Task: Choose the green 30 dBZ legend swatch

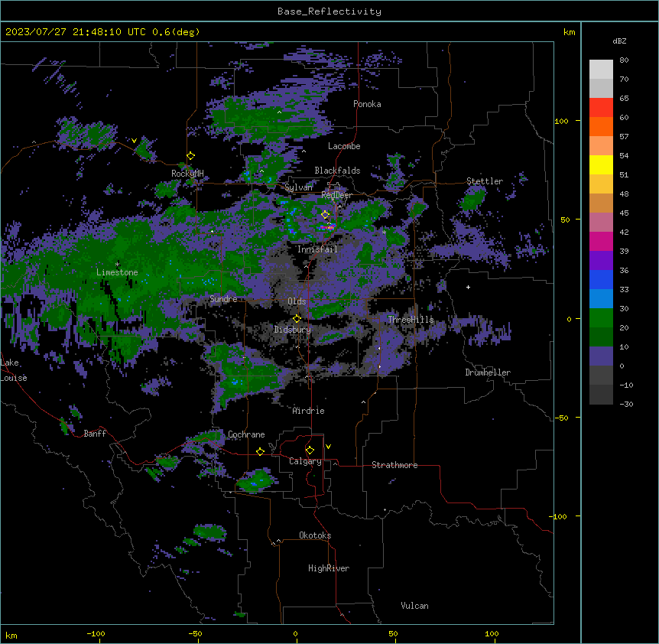Action: (601, 318)
